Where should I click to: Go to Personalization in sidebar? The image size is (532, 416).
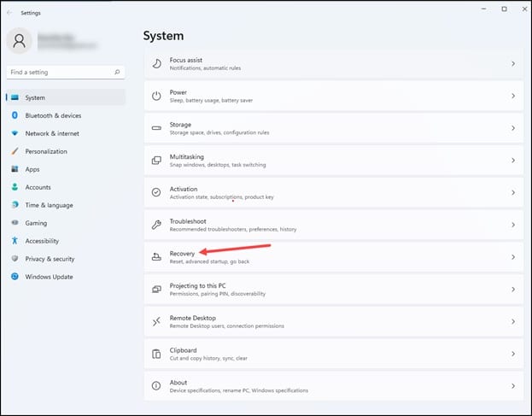point(46,151)
